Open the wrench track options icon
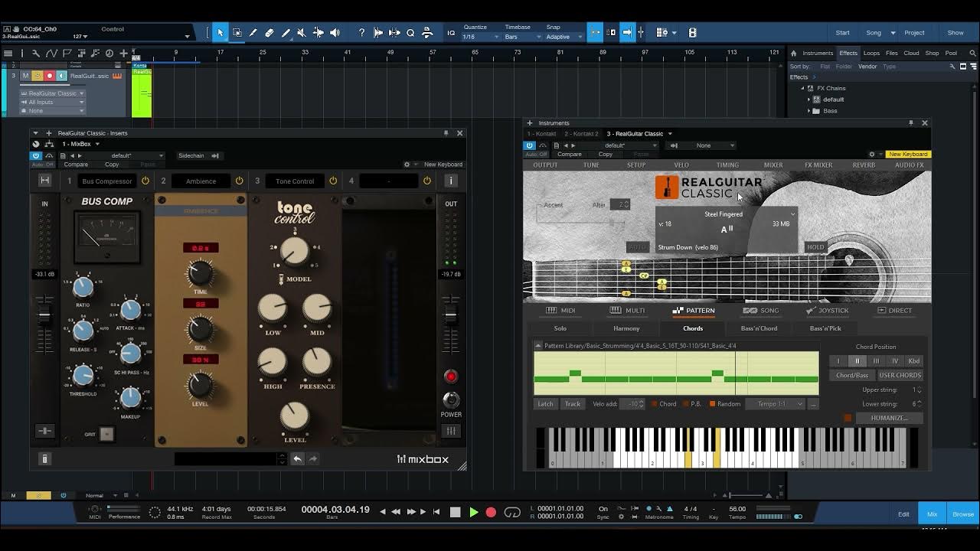The image size is (980, 551). pos(35,53)
